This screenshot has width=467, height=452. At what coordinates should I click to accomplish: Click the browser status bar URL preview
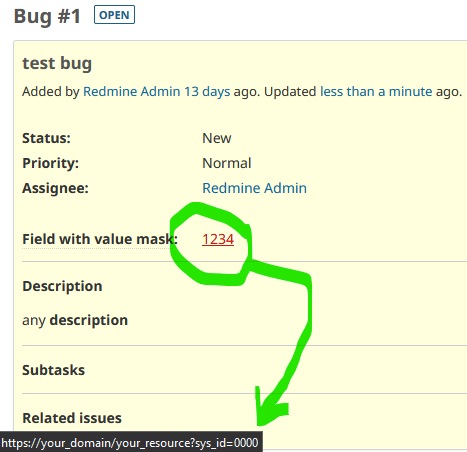coord(131,442)
